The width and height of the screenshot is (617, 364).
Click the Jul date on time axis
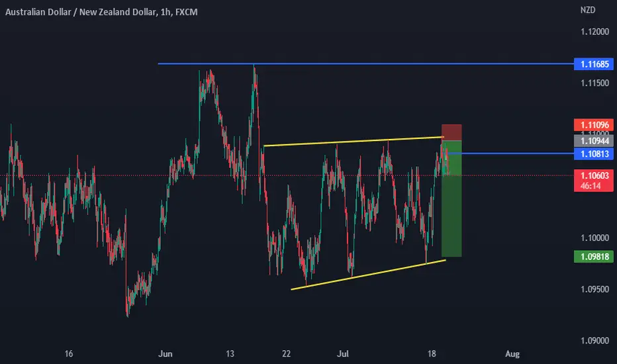(x=343, y=354)
